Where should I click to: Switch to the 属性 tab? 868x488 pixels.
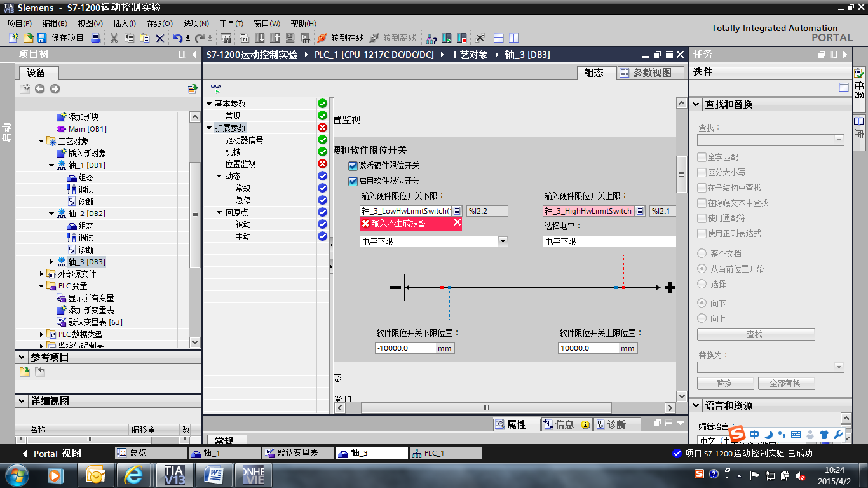(x=515, y=424)
